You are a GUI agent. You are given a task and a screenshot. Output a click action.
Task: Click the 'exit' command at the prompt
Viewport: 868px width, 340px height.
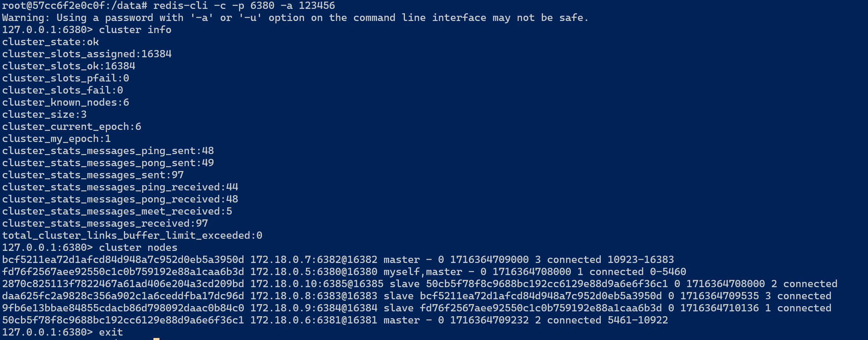point(111,332)
